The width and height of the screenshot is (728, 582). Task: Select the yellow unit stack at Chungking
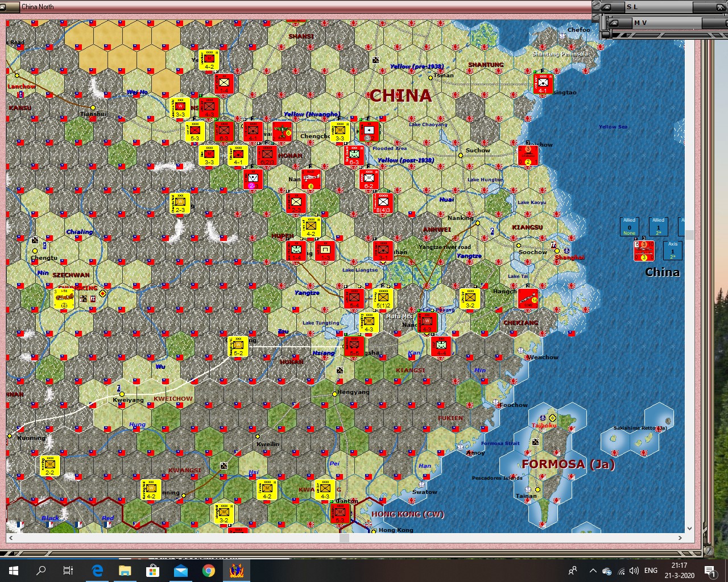(x=64, y=299)
